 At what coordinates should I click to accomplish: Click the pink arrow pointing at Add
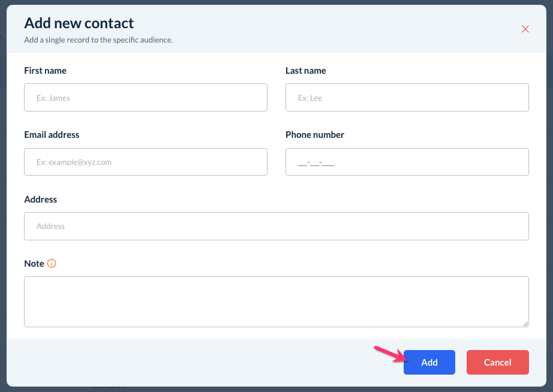388,354
